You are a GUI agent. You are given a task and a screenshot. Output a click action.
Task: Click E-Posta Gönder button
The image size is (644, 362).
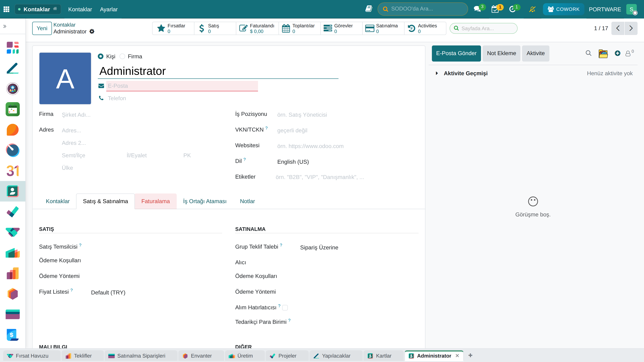click(456, 53)
